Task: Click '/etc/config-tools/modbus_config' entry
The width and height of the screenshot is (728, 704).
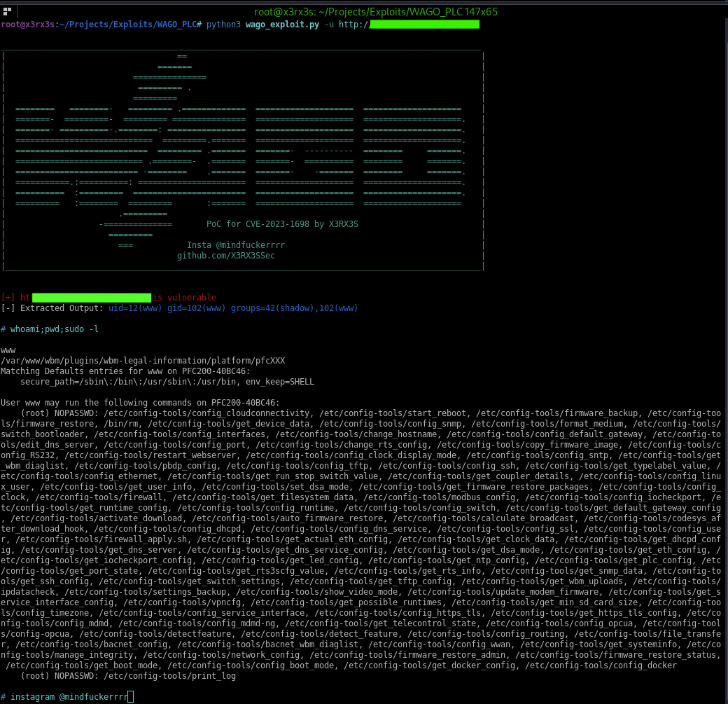Action: 440,497
